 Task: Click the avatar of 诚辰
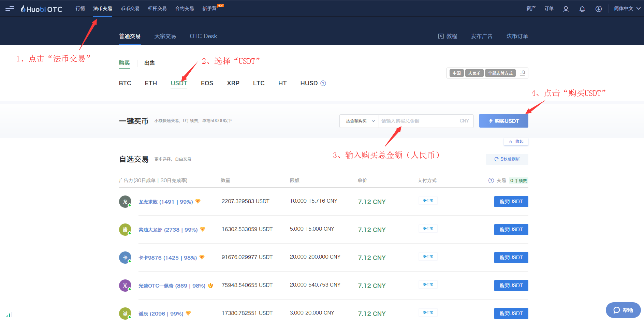click(125, 314)
